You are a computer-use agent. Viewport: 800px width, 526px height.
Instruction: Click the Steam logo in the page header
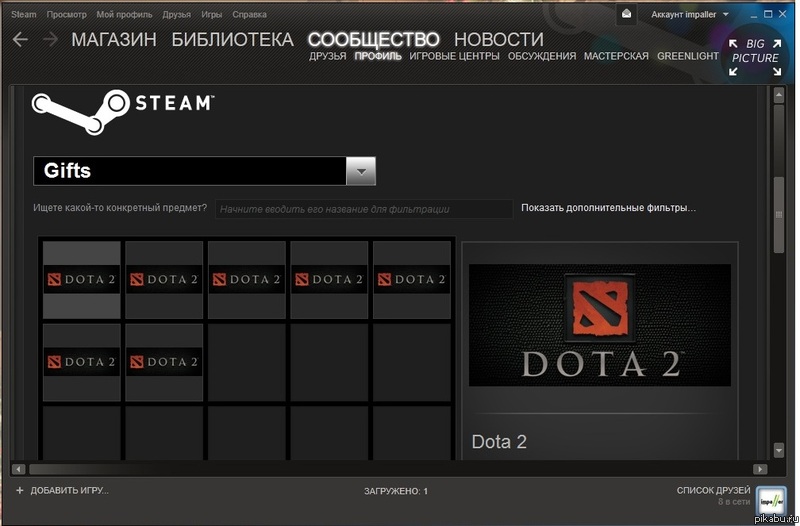[x=122, y=110]
